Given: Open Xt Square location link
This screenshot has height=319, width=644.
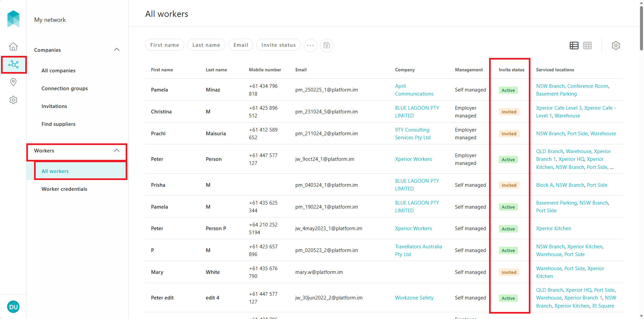Looking at the screenshot, I should coord(603,306).
